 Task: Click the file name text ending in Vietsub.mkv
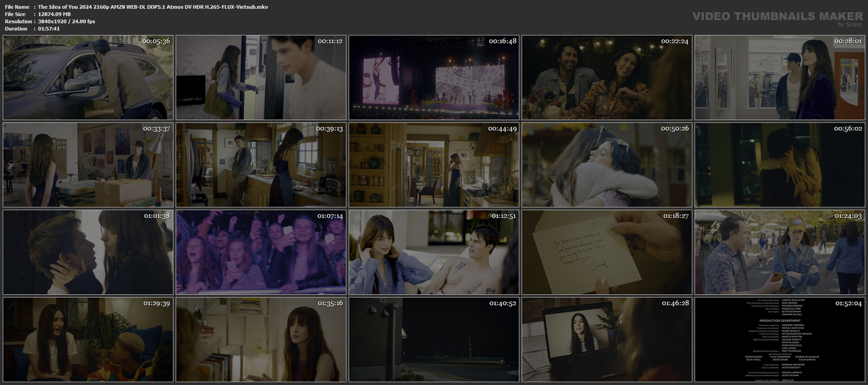pos(153,7)
